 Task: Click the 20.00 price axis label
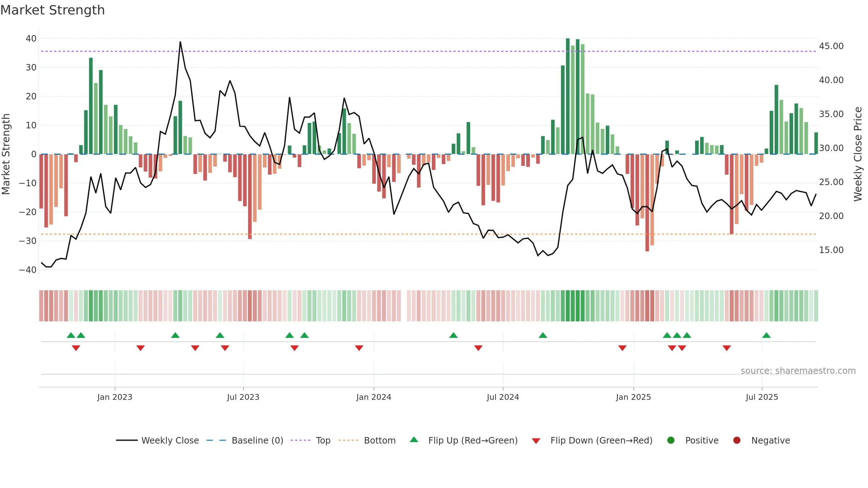[831, 216]
